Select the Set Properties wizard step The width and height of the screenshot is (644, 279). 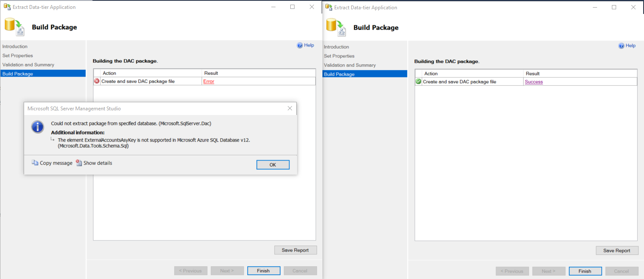[x=17, y=55]
